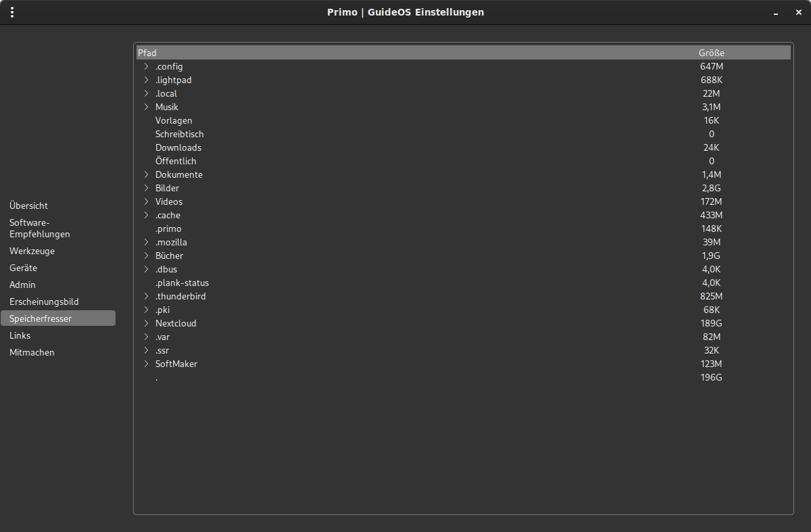
Task: Expand the Bilder folder entry
Action: pos(146,188)
